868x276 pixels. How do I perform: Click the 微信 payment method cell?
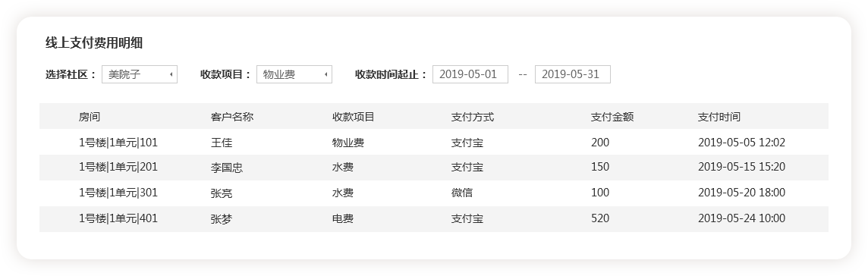pyautogui.click(x=461, y=193)
